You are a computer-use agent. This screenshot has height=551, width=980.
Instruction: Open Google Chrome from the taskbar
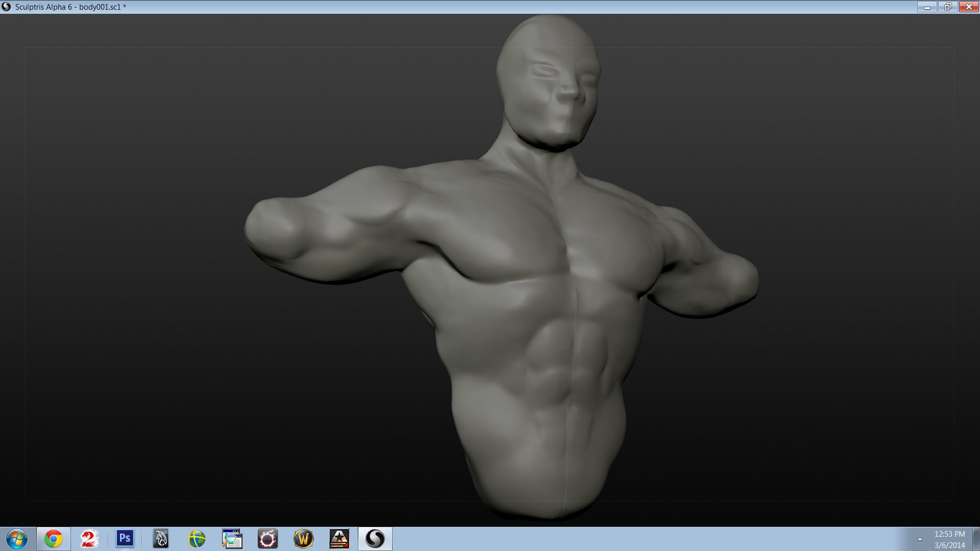53,539
